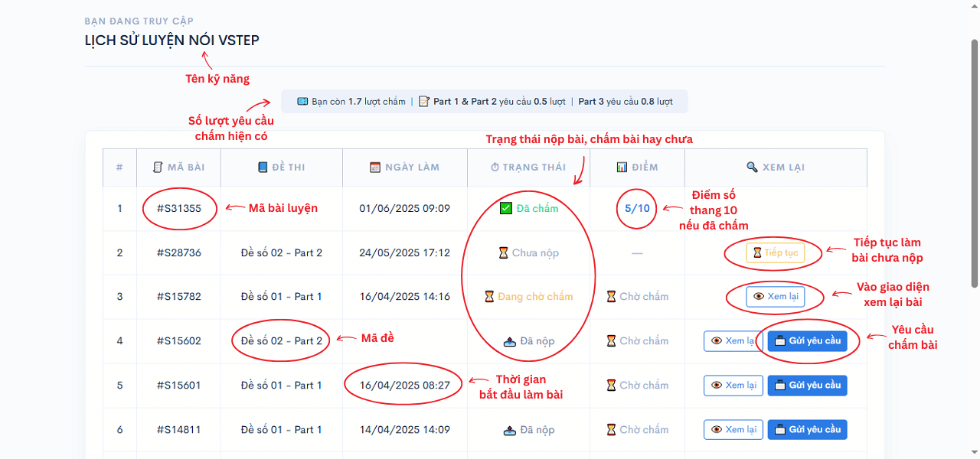Click "Đề số 01 - Part 1" in row #S15601
The height and width of the screenshot is (459, 980).
click(282, 385)
